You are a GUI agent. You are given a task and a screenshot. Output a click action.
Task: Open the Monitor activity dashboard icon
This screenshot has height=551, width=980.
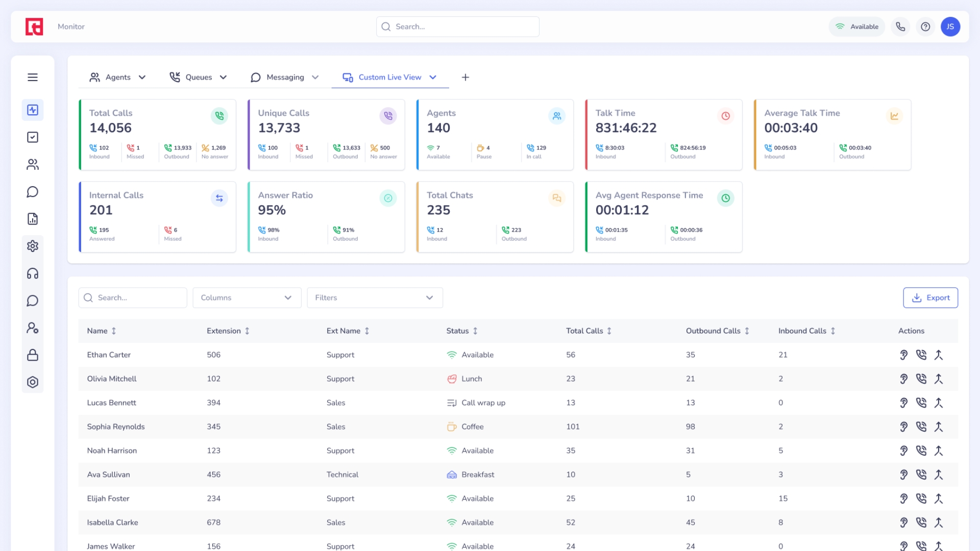point(33,110)
